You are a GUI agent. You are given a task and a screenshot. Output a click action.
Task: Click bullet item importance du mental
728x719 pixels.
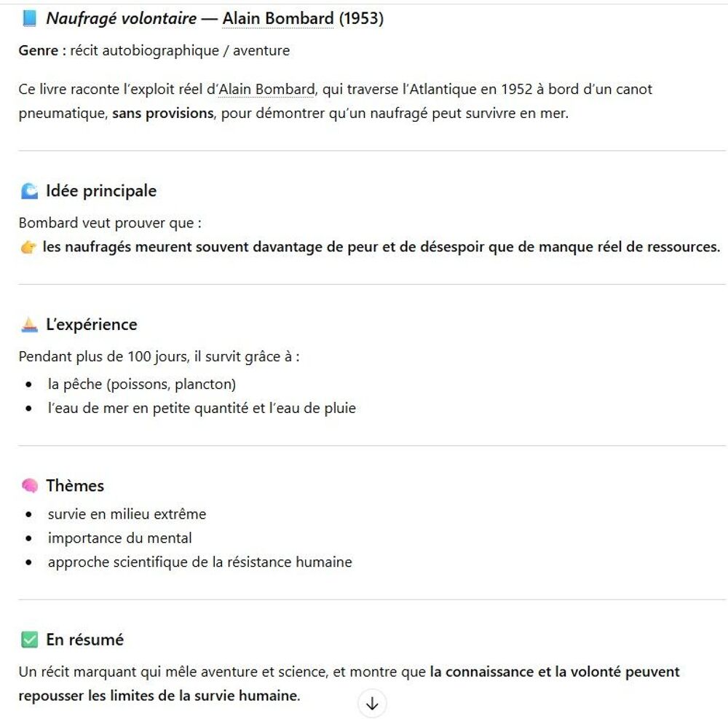coord(120,538)
